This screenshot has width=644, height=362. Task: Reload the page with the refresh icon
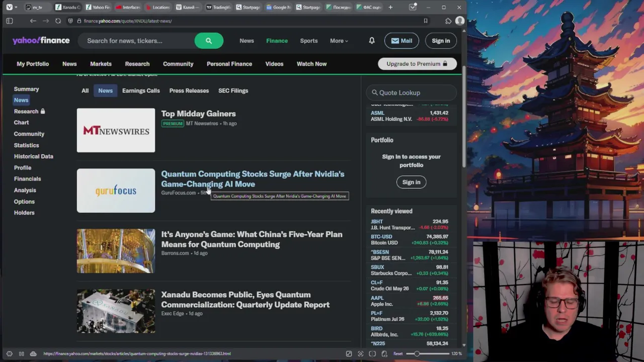tap(58, 21)
